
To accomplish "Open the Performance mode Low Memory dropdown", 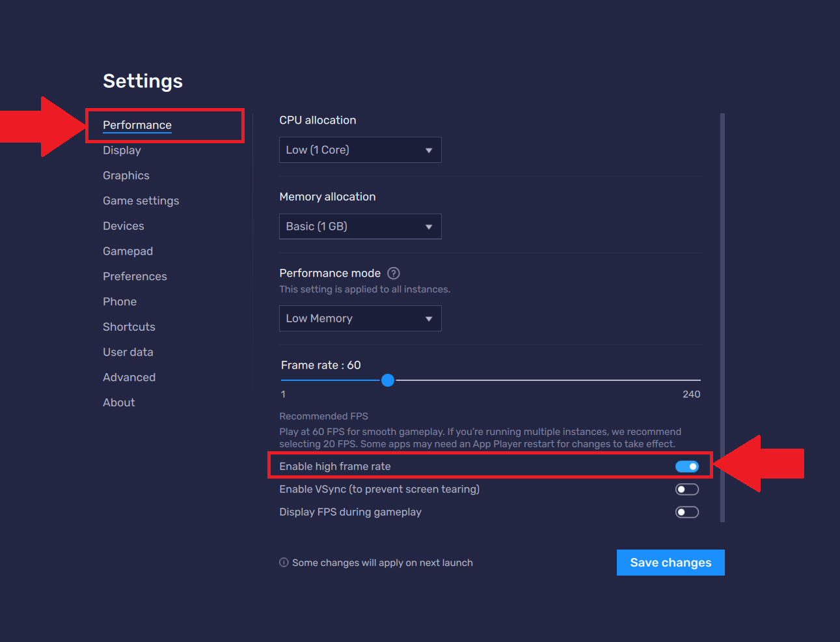I will (360, 318).
